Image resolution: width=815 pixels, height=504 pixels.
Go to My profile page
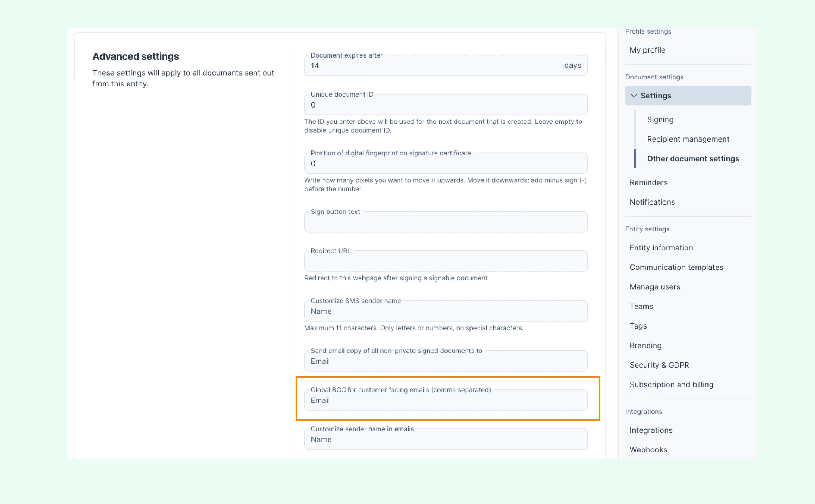(647, 50)
